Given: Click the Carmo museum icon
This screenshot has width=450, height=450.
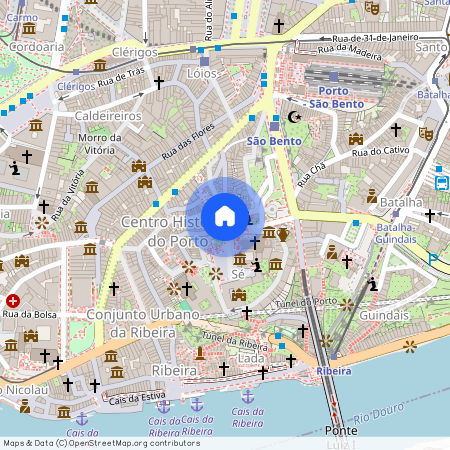Looking at the screenshot, I should pos(29,29).
